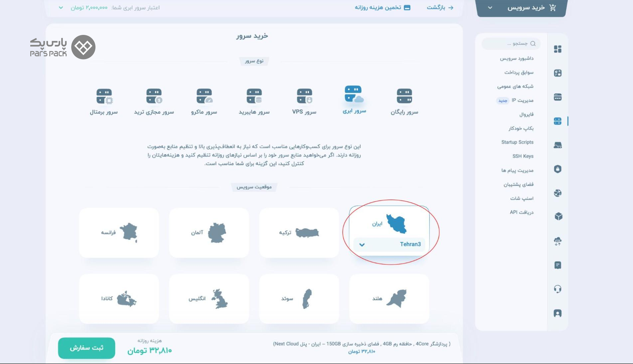The image size is (633, 364).
Task: Select the cloud server (سرور ابری) icon
Action: point(354,94)
